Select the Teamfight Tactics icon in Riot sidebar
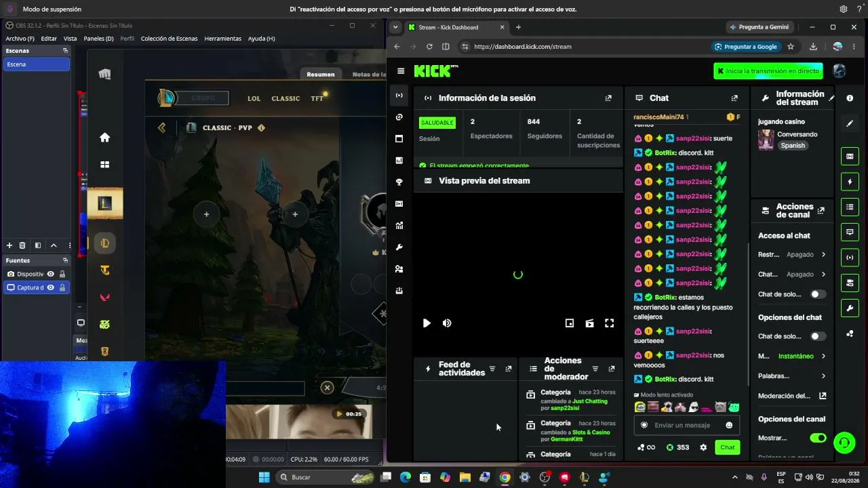 coord(104,270)
